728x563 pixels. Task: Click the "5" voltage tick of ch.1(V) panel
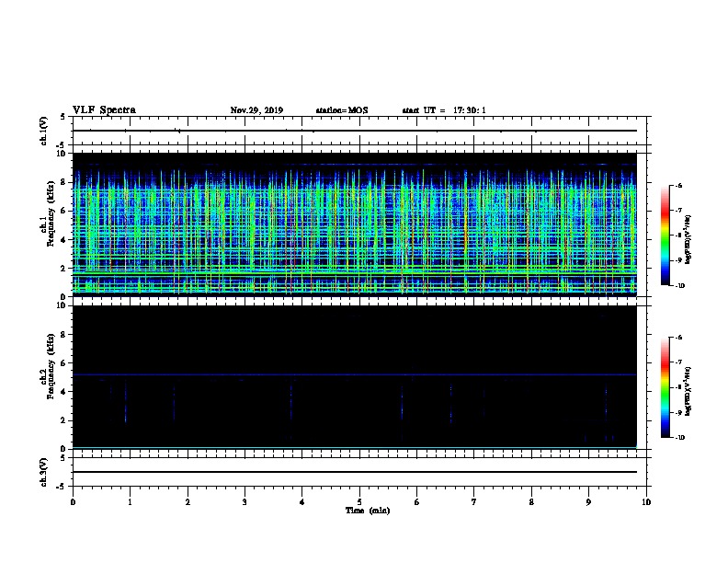click(63, 117)
